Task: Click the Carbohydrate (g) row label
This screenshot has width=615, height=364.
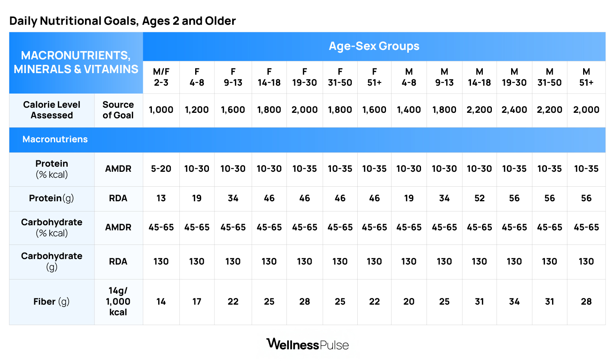Action: pos(52,261)
